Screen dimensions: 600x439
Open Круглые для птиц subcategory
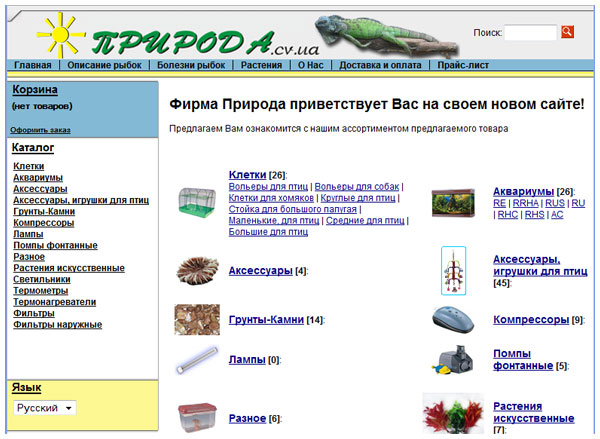(x=358, y=198)
